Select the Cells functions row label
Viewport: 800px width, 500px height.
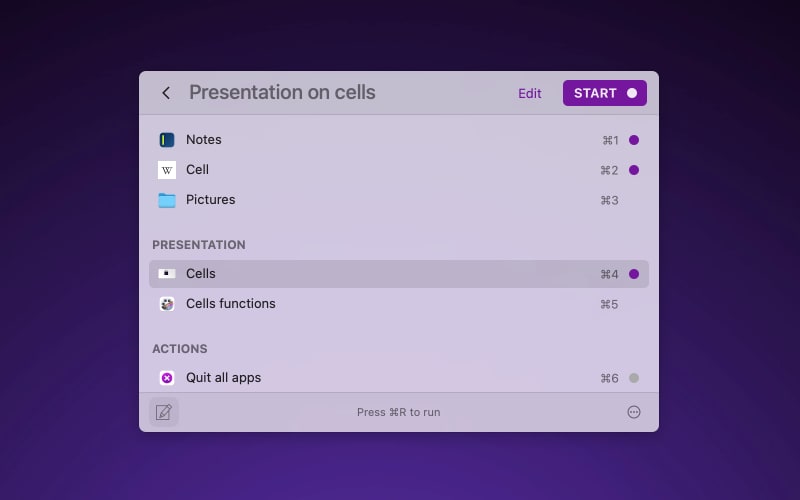pyautogui.click(x=231, y=304)
